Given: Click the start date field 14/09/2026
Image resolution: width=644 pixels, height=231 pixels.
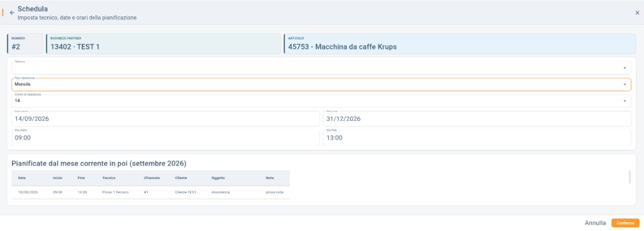Looking at the screenshot, I should 165,119.
